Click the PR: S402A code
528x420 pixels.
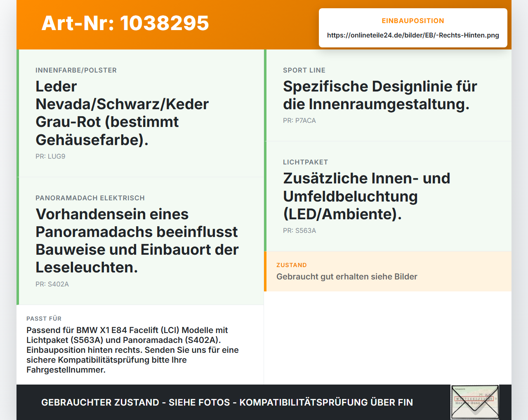click(52, 284)
